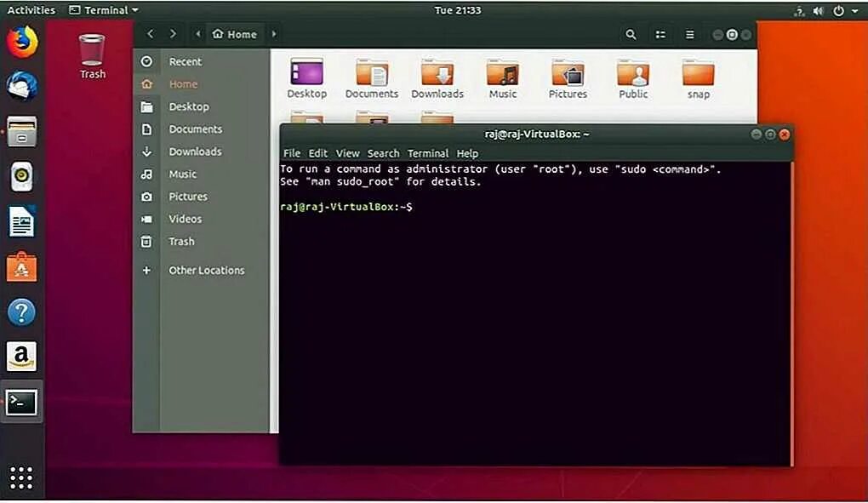Select the Terminal icon in the dock

click(x=22, y=403)
